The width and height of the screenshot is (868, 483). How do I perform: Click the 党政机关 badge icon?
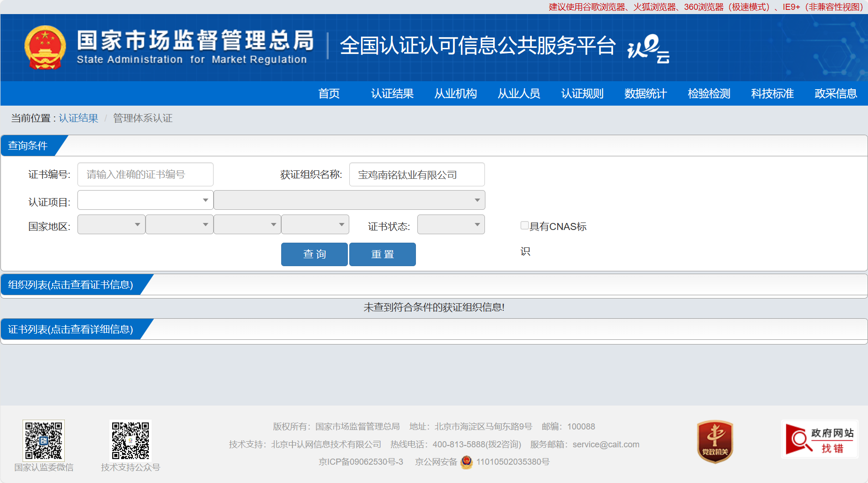[714, 441]
